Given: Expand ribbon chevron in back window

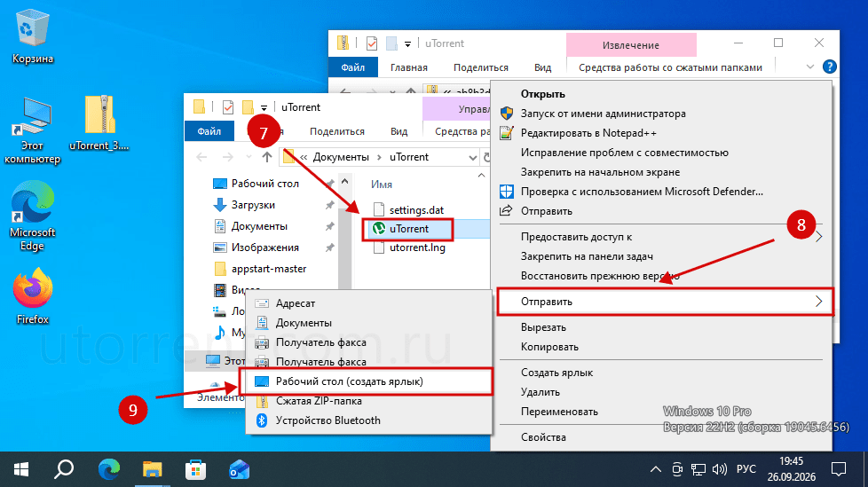Looking at the screenshot, I should [x=810, y=67].
